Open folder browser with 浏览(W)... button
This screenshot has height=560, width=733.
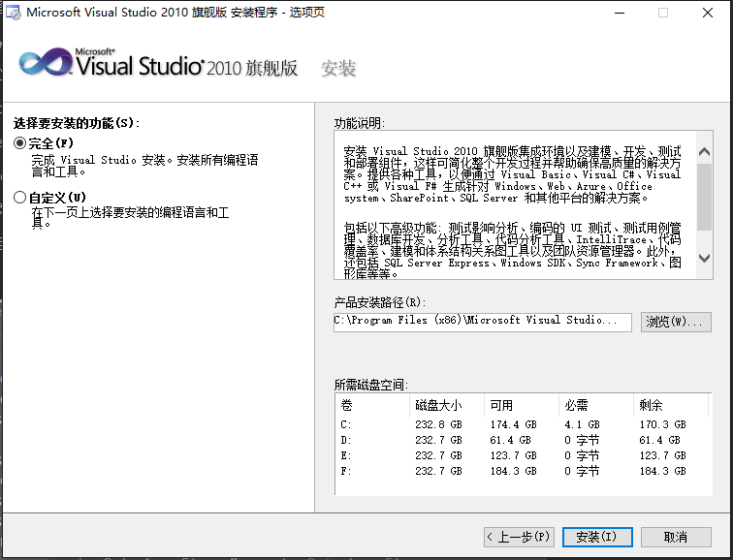(676, 322)
